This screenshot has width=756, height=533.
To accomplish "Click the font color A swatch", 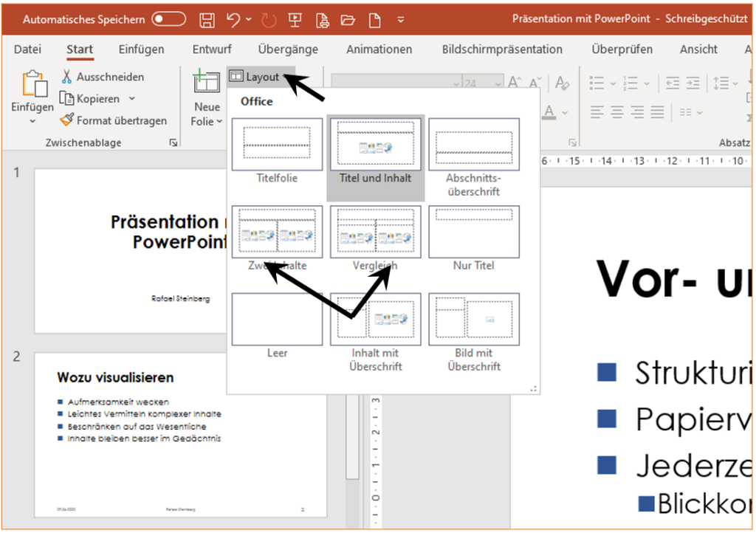I will [549, 112].
